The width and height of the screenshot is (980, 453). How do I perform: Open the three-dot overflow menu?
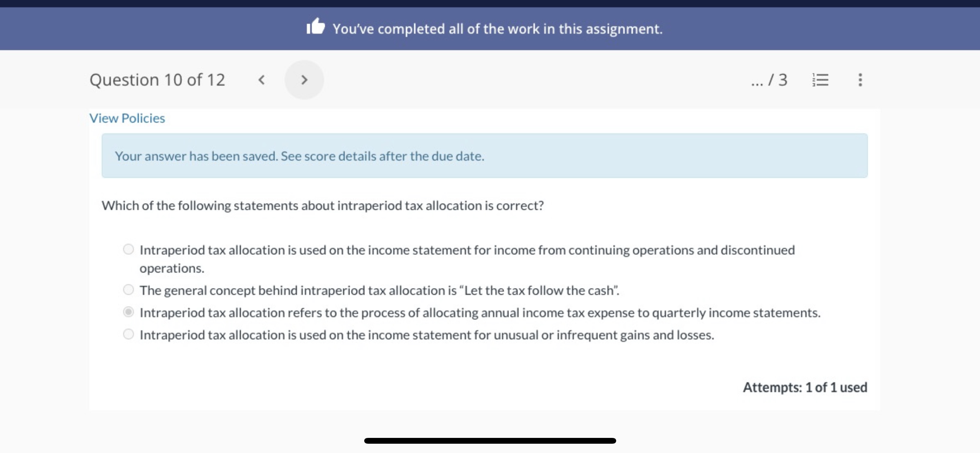(x=860, y=79)
